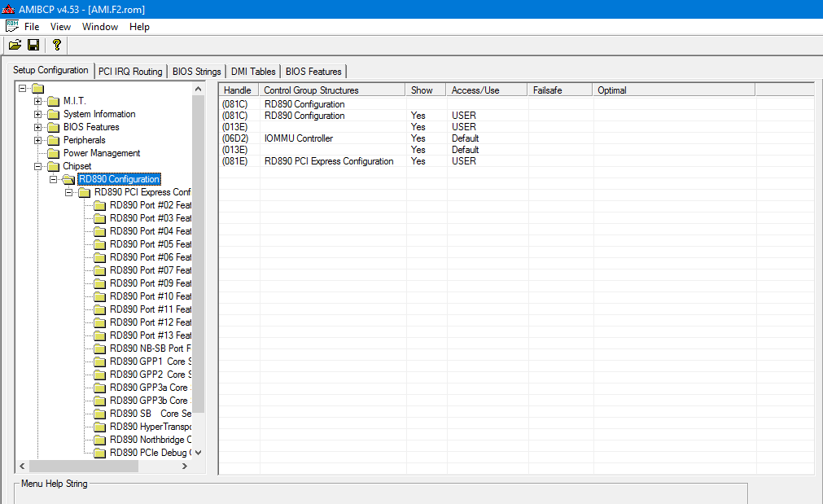Click the M.I.T. folder icon
Screen dimensions: 823x504
coord(54,101)
